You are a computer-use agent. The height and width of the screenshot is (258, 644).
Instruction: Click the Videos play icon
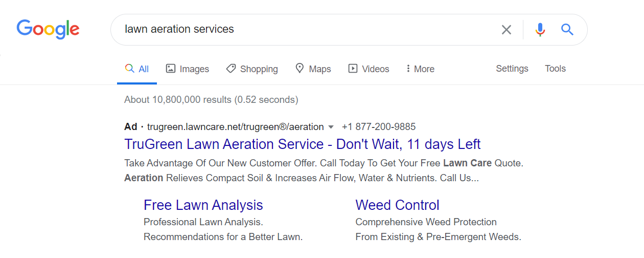(x=353, y=69)
